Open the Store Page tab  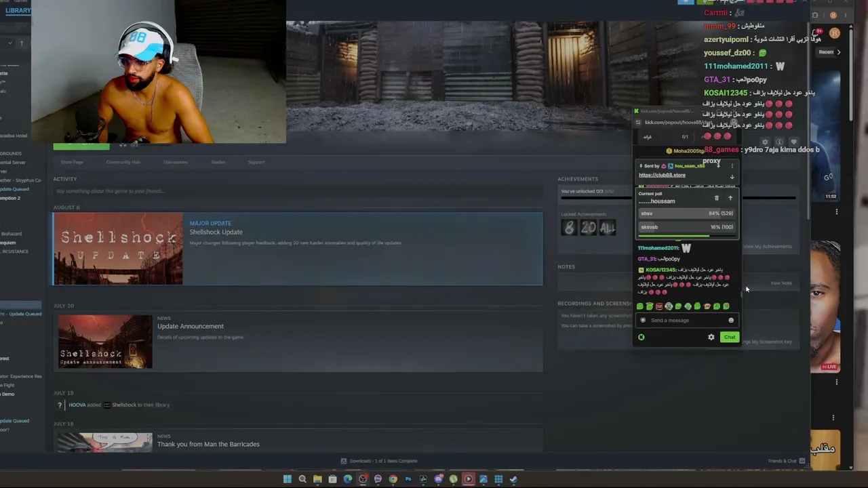[x=72, y=162]
